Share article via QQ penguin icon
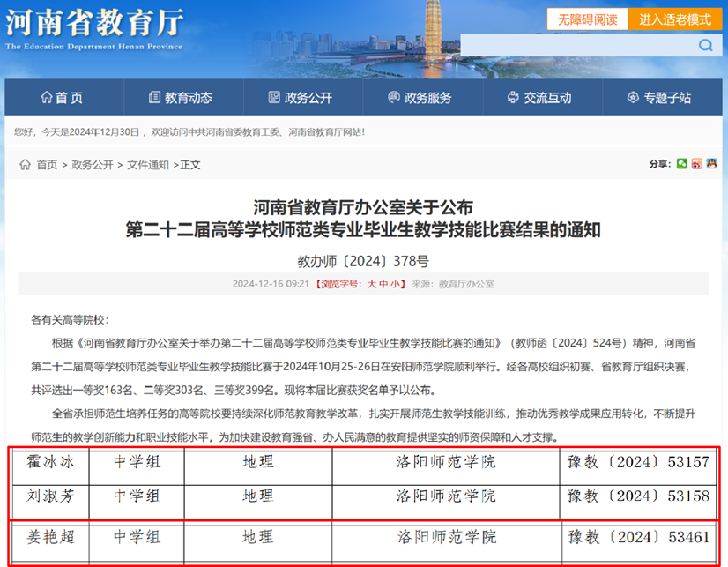Viewport: 728px width, 567px height. coord(710,164)
